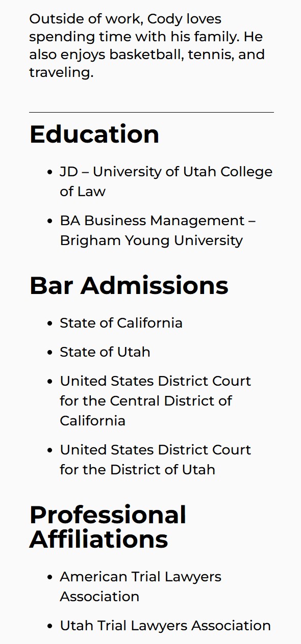Click the word 'traveling' in intro text
The image size is (301, 644).
(x=61, y=72)
